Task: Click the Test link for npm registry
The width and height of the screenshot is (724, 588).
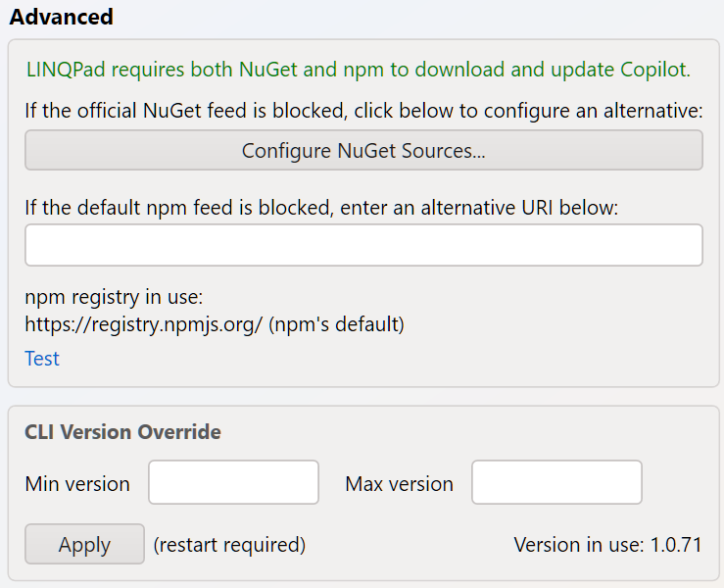Action: 42,359
